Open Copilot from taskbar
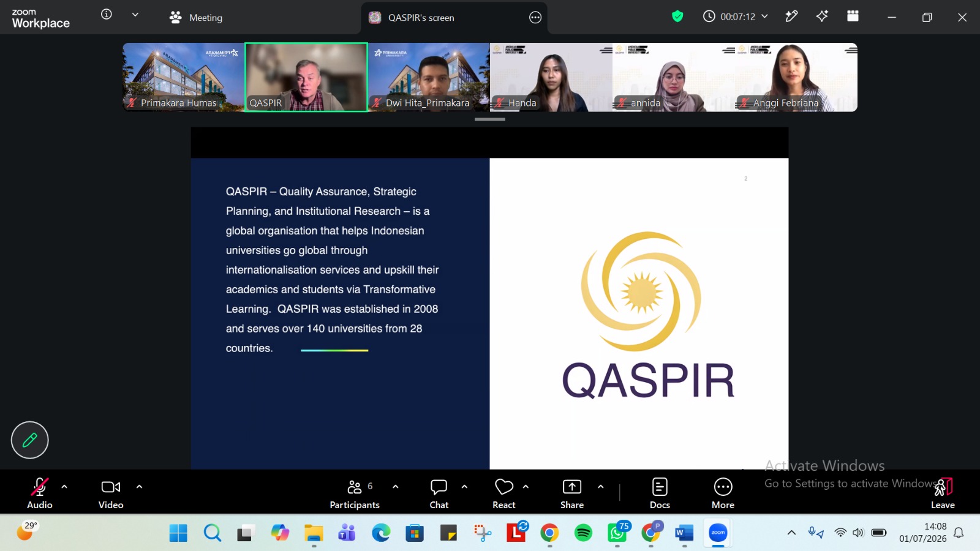This screenshot has height=551, width=980. (x=280, y=533)
